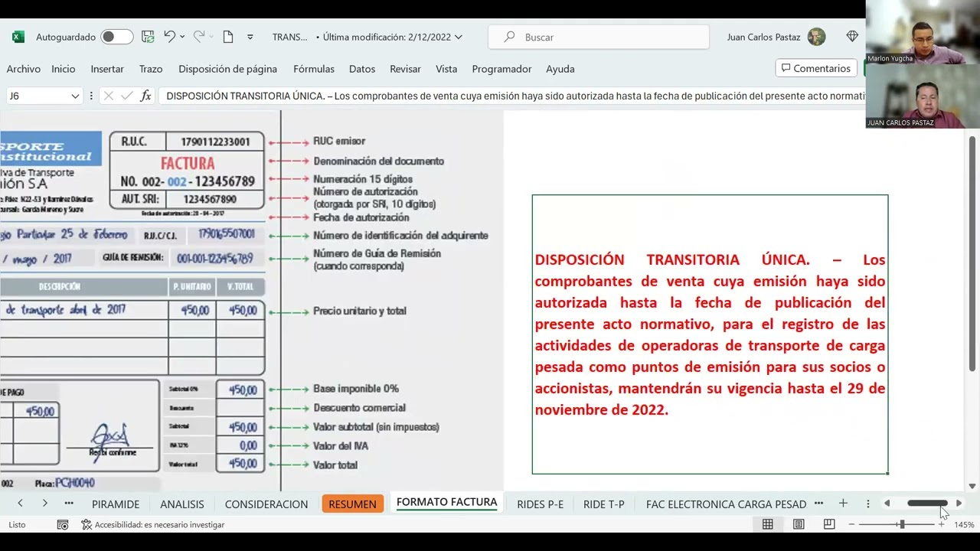
Task: Click the more sheets ellipsis on right
Action: coord(818,504)
